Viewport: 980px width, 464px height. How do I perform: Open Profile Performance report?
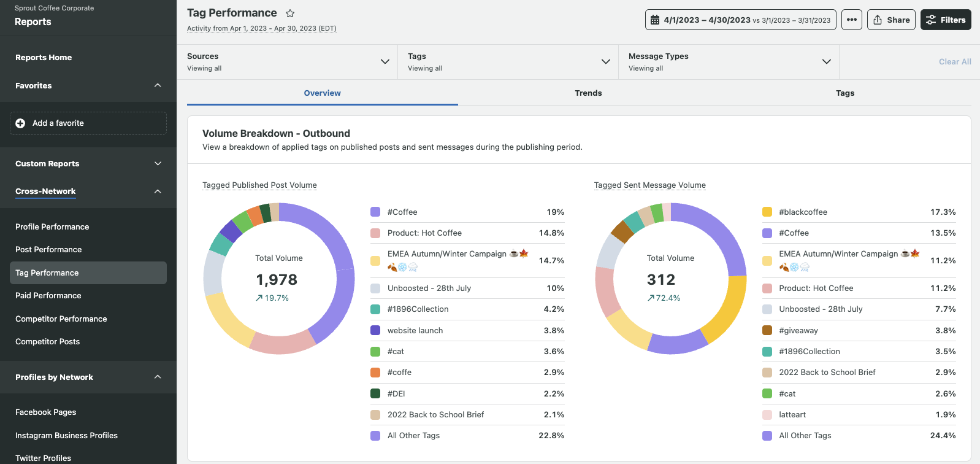(x=52, y=226)
